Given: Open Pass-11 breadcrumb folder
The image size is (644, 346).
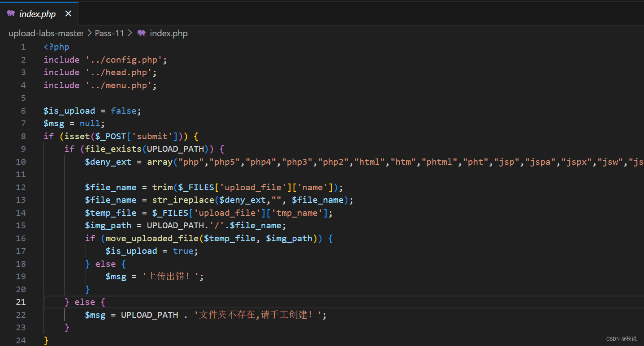Looking at the screenshot, I should [x=109, y=33].
